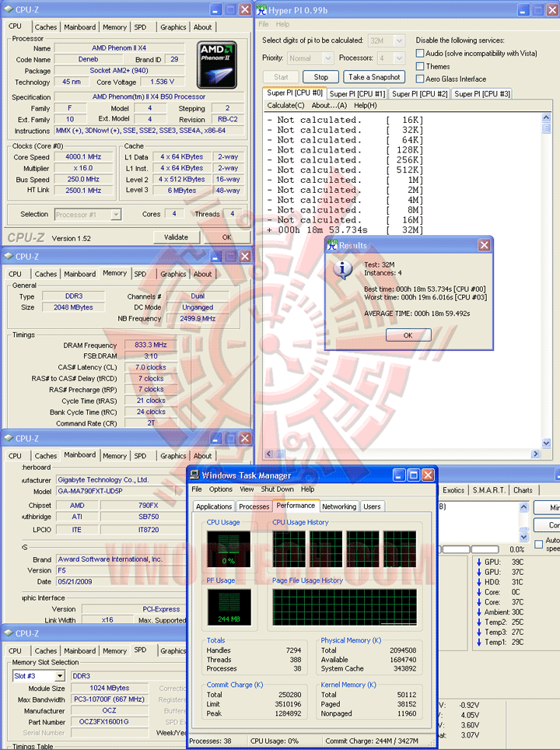Open the Exotics tab in background window
560x750 pixels.
tap(453, 490)
